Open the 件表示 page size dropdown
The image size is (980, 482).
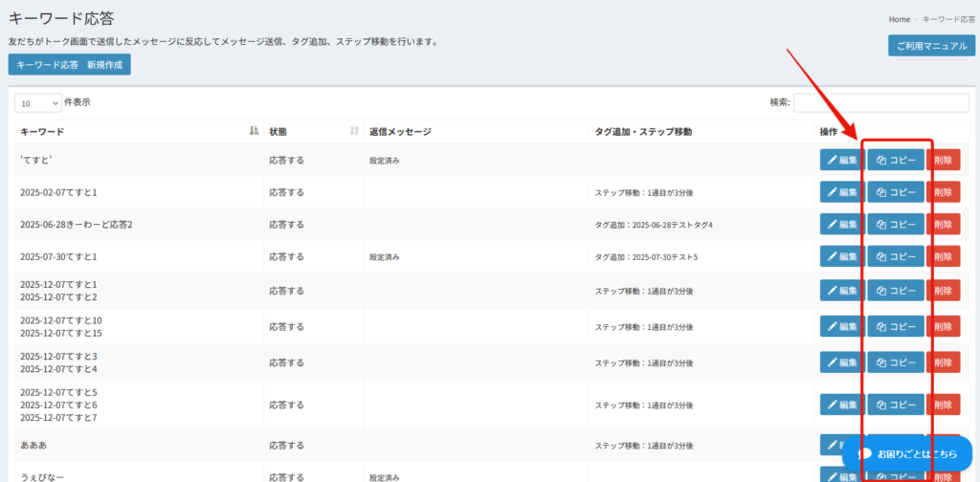(x=38, y=102)
